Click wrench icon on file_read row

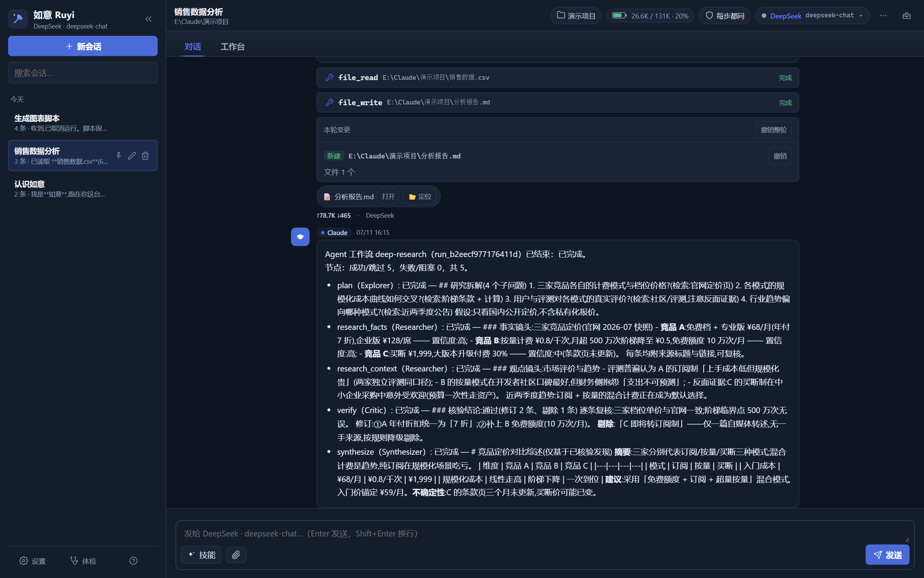point(330,78)
